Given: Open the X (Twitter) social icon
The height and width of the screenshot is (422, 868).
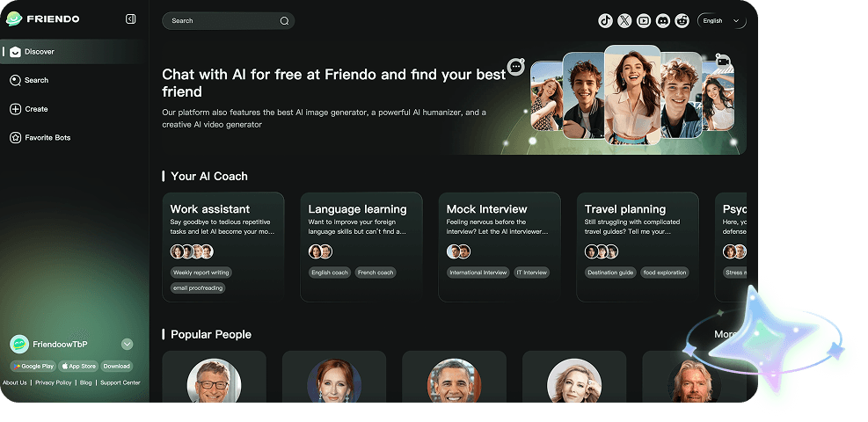Looking at the screenshot, I should [x=624, y=21].
